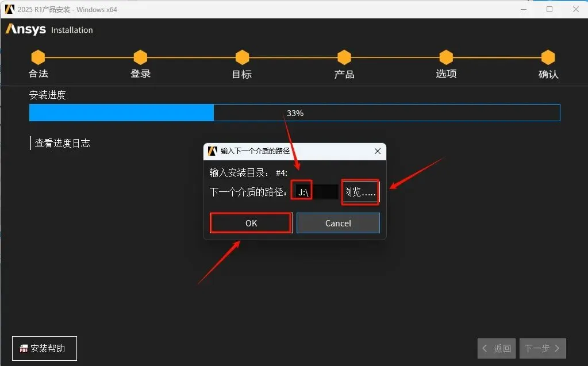Select the 产品 step hexagon
This screenshot has width=588, height=366.
(344, 57)
